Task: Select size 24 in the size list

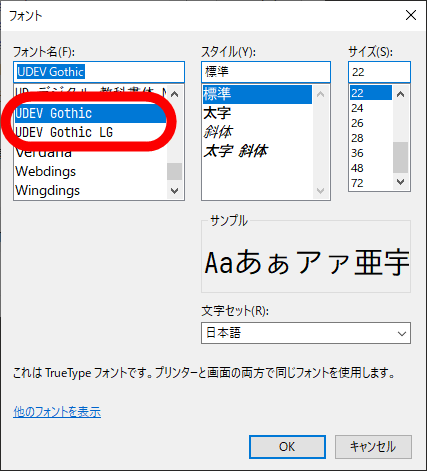Action: [x=371, y=108]
